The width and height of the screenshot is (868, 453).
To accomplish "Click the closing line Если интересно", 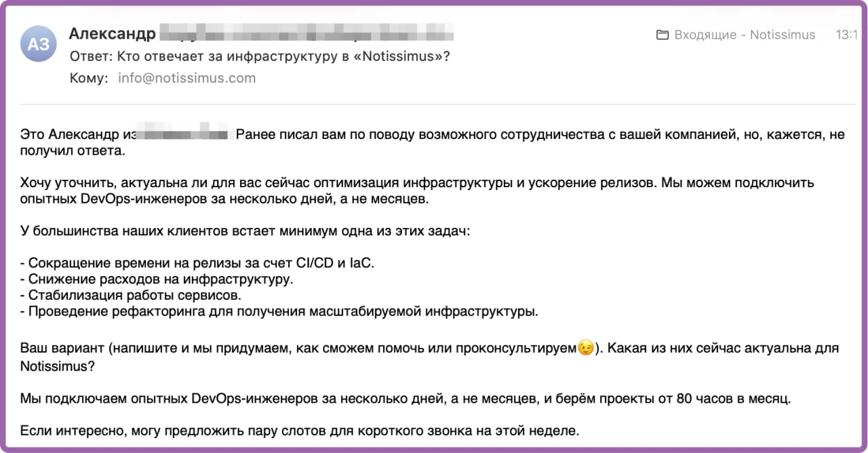I will click(300, 431).
